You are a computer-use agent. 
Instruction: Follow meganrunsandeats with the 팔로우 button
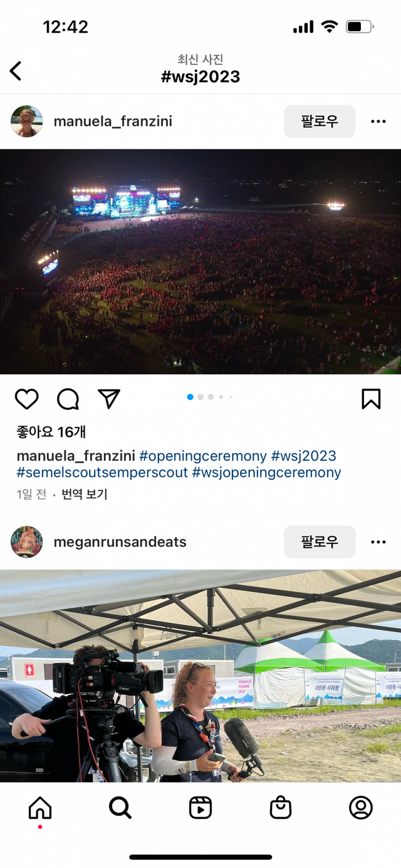(320, 541)
